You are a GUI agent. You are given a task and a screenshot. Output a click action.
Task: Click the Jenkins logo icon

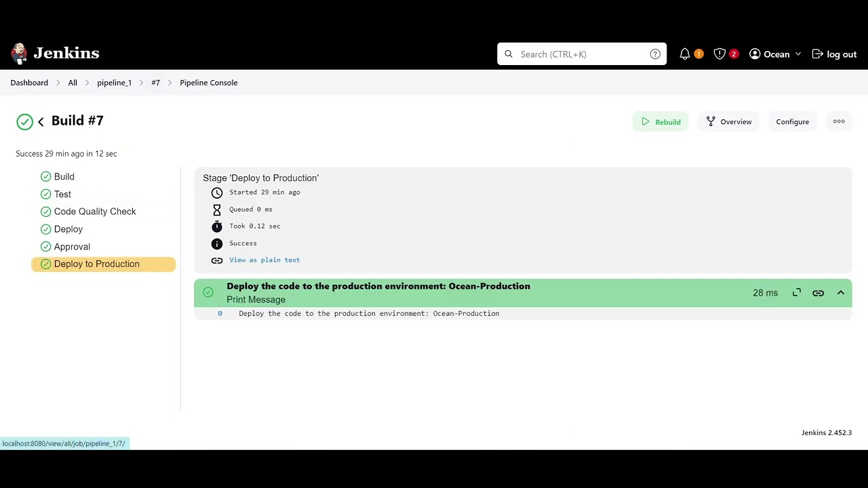[x=19, y=54]
